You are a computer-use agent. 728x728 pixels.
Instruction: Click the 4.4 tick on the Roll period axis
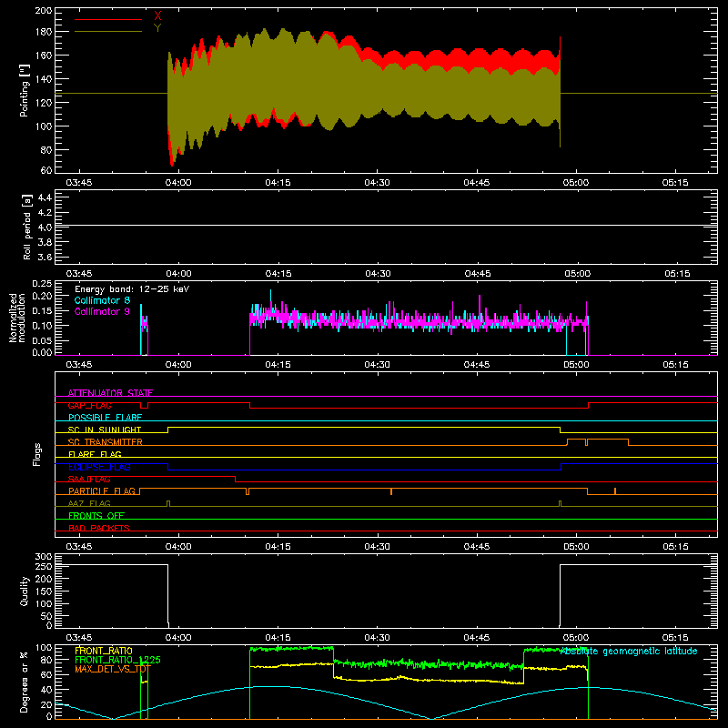pos(45,197)
